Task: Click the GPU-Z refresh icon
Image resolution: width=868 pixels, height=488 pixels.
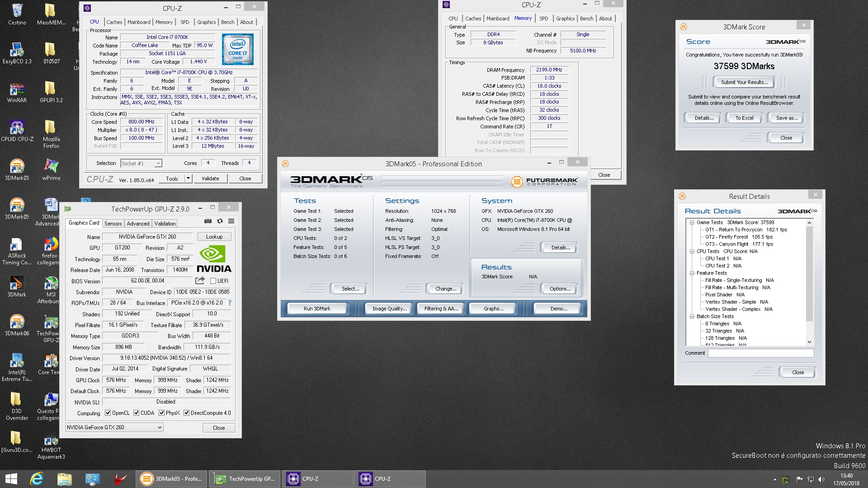Action: (x=220, y=221)
